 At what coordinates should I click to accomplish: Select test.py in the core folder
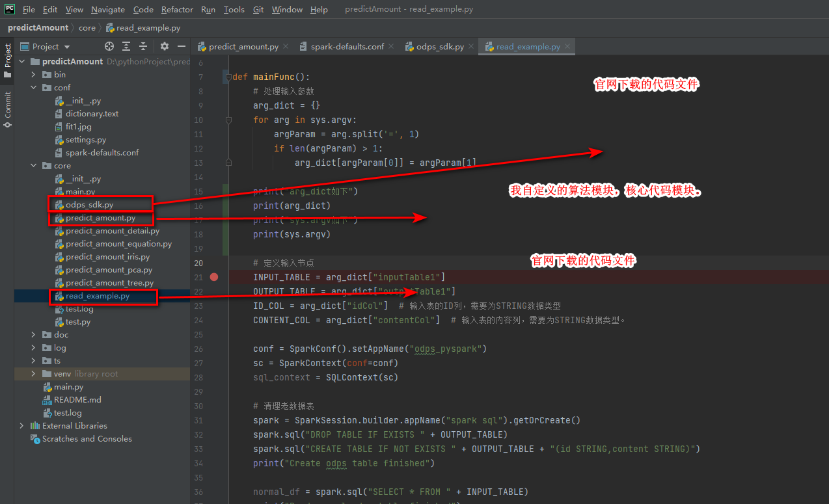78,321
